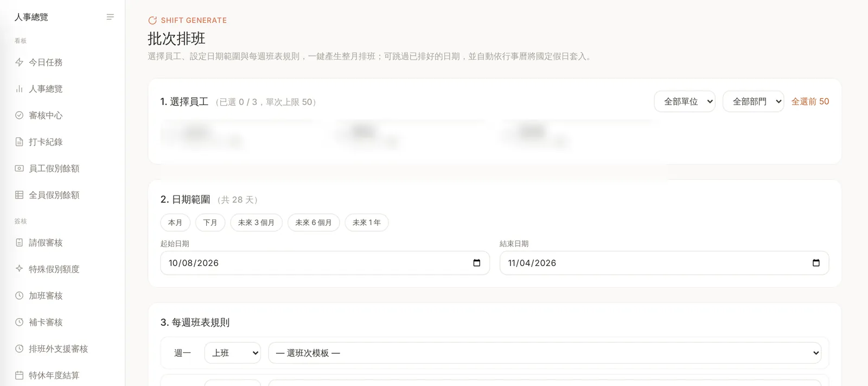
Task: Click the clipboard icon beside 請假審核
Action: tap(19, 243)
